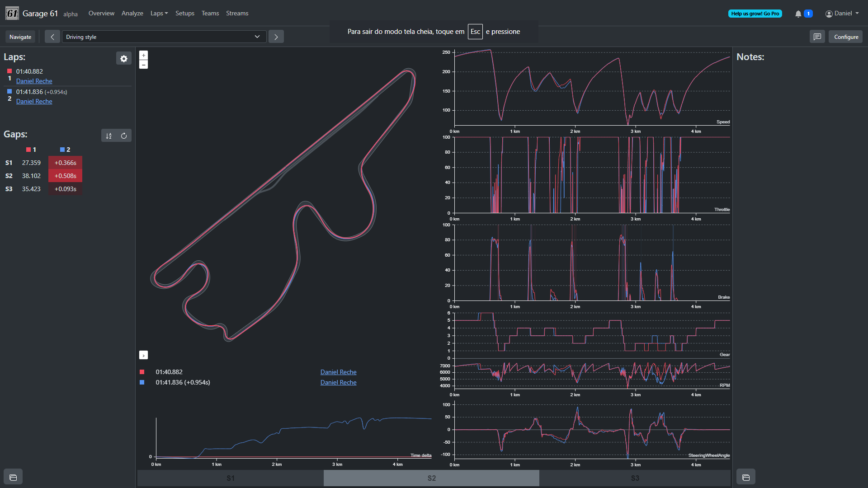The width and height of the screenshot is (868, 488).
Task: Click the gaps sort order icon
Action: tap(108, 136)
